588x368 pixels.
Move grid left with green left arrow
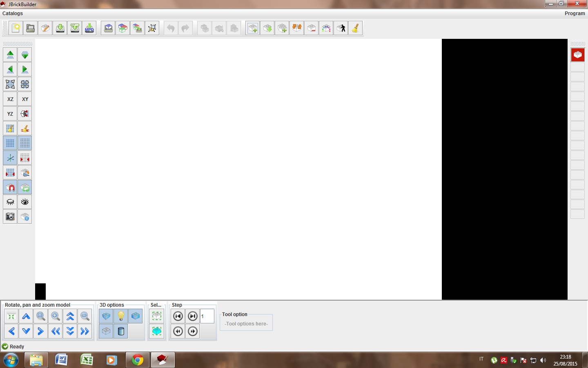point(10,70)
